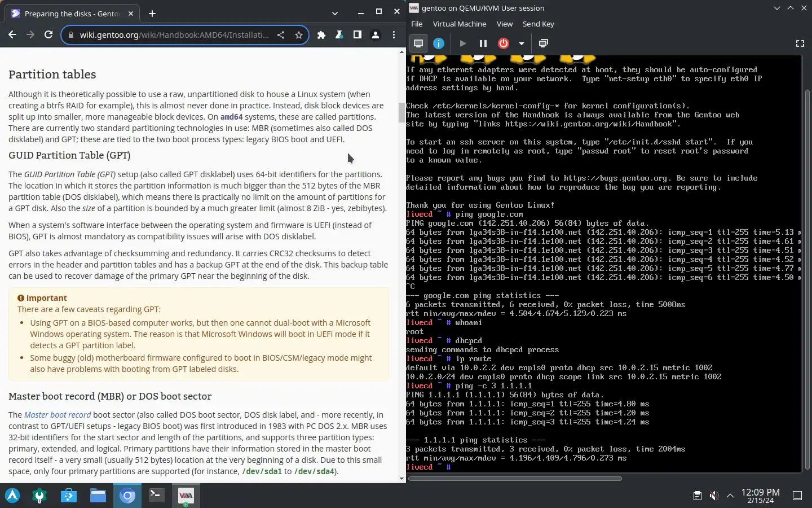Open the virt-manager File menu
The width and height of the screenshot is (812, 508).
pyautogui.click(x=417, y=24)
